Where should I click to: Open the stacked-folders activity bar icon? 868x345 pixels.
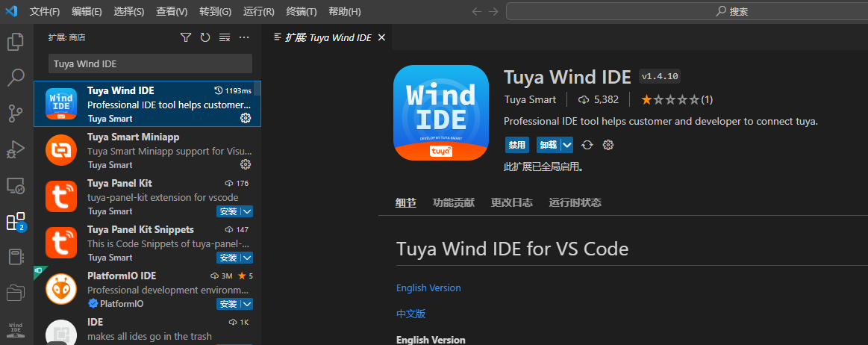(x=16, y=293)
